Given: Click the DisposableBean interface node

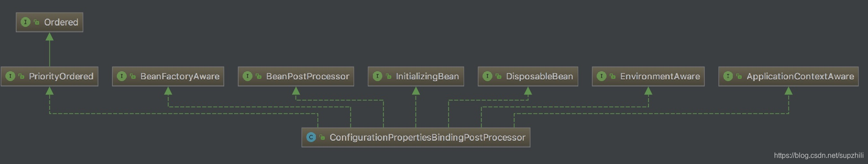Looking at the screenshot, I should click(528, 76).
